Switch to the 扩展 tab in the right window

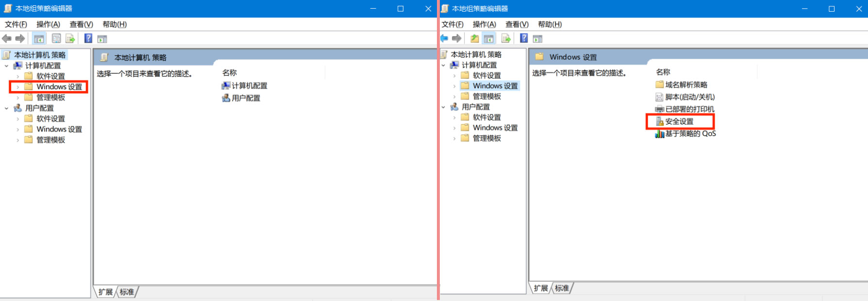pos(541,288)
